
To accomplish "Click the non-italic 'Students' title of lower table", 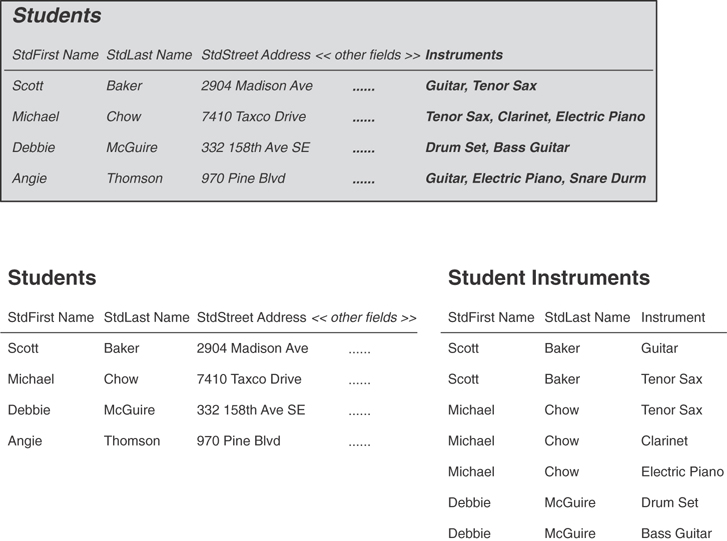I will pos(52,278).
